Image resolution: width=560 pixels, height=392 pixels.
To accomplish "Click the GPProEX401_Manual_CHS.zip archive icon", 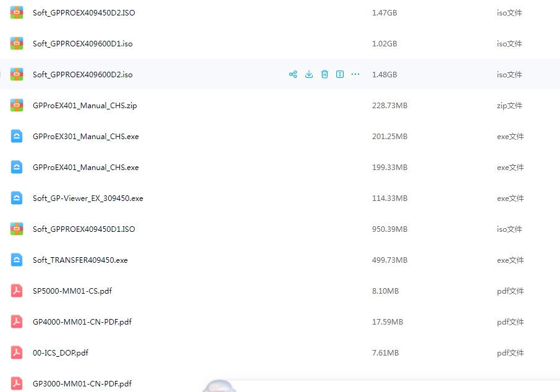I will 17,105.
